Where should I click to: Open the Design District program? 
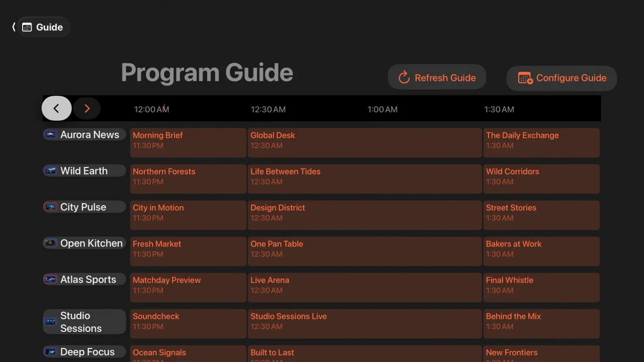(365, 215)
